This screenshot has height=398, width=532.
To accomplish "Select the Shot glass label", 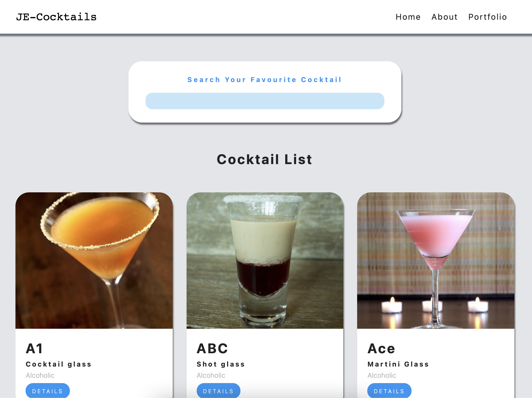I will click(221, 364).
